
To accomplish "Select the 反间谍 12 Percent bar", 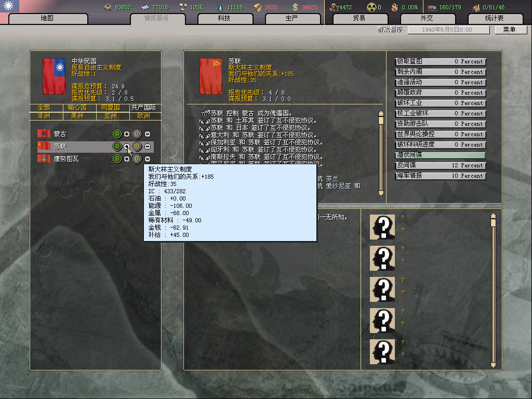I will (441, 166).
